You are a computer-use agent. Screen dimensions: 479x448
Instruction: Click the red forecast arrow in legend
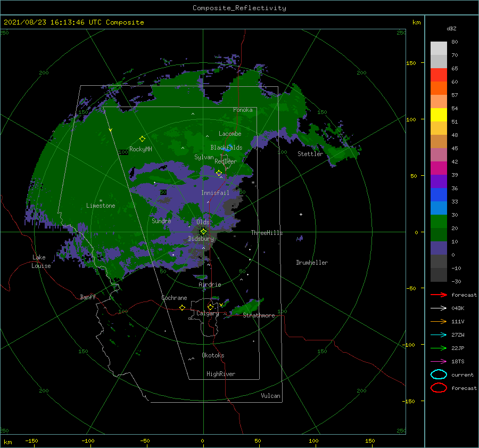(x=439, y=295)
